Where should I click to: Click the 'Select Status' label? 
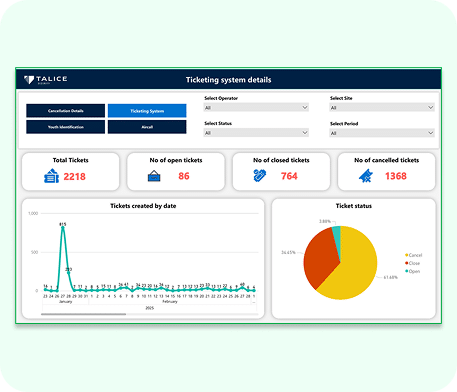(218, 123)
